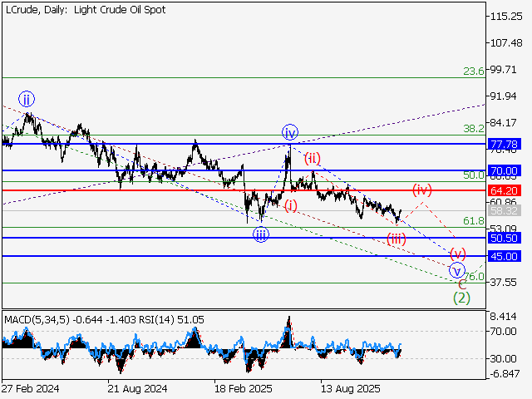Click the red C wave label
Screen dimensions: 532x399
[462, 283]
